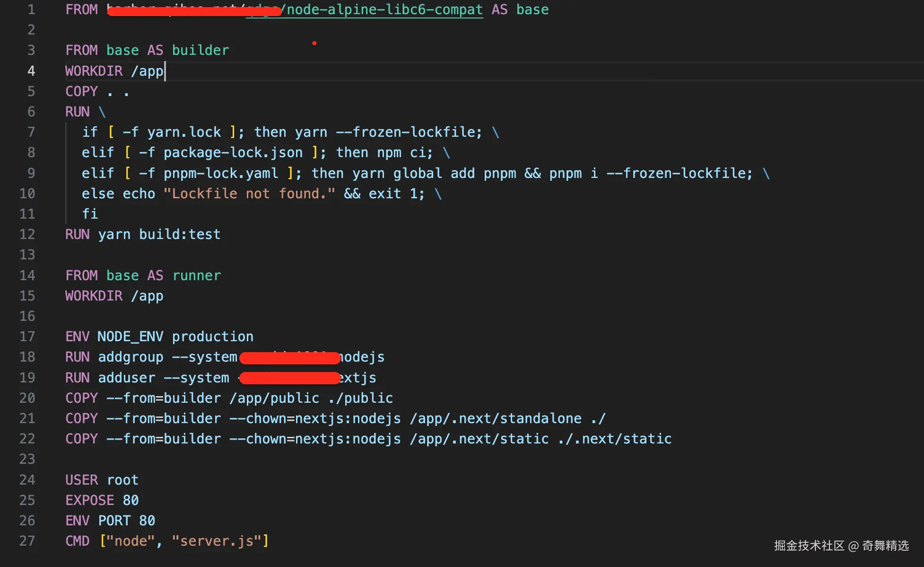Click 'runner' stage name on line 14
Screen dimensions: 924x567
pos(197,275)
